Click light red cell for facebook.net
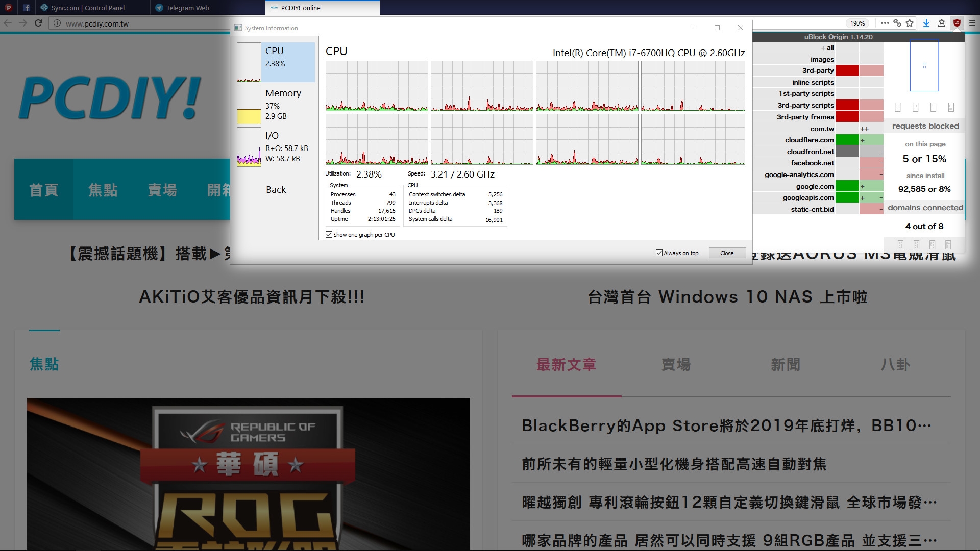Screen dimensions: 980x551 tap(871, 163)
